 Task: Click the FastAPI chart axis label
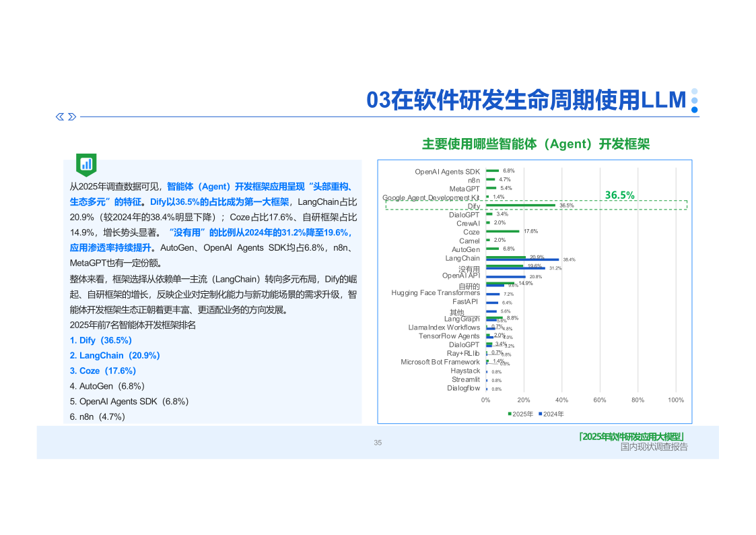(x=465, y=301)
